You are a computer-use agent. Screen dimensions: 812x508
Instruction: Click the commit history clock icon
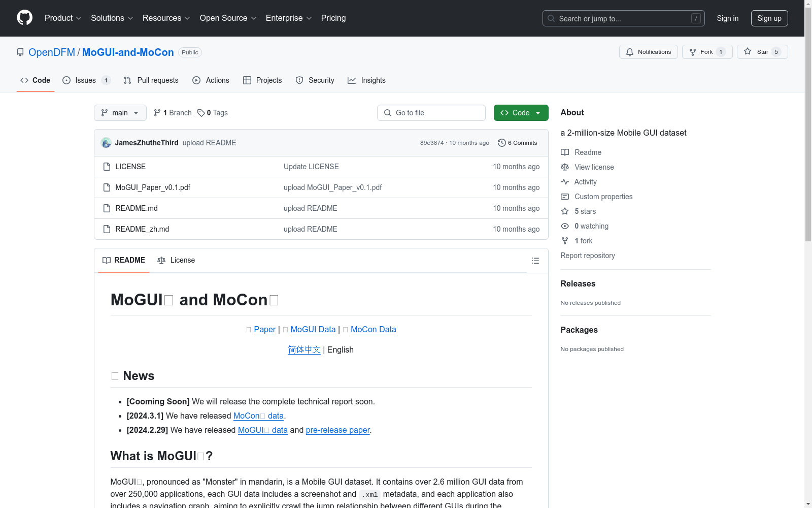(x=501, y=143)
